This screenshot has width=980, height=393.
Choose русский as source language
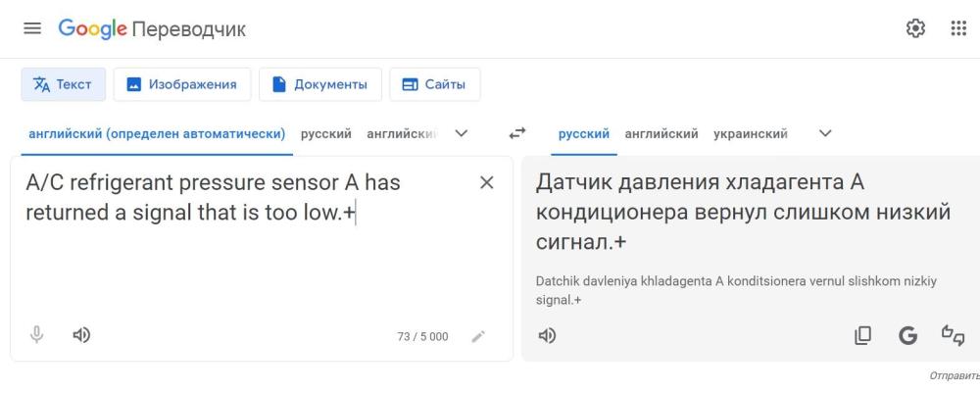(325, 133)
